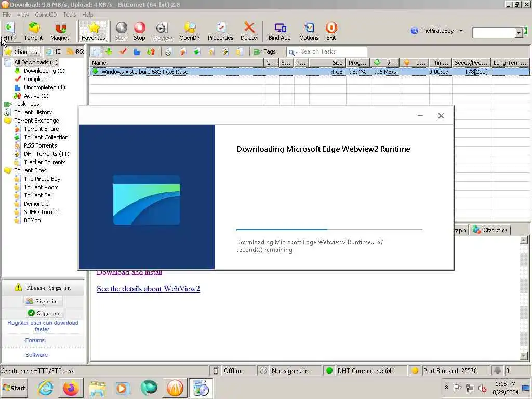Switch to the Channels tab

coord(22,51)
